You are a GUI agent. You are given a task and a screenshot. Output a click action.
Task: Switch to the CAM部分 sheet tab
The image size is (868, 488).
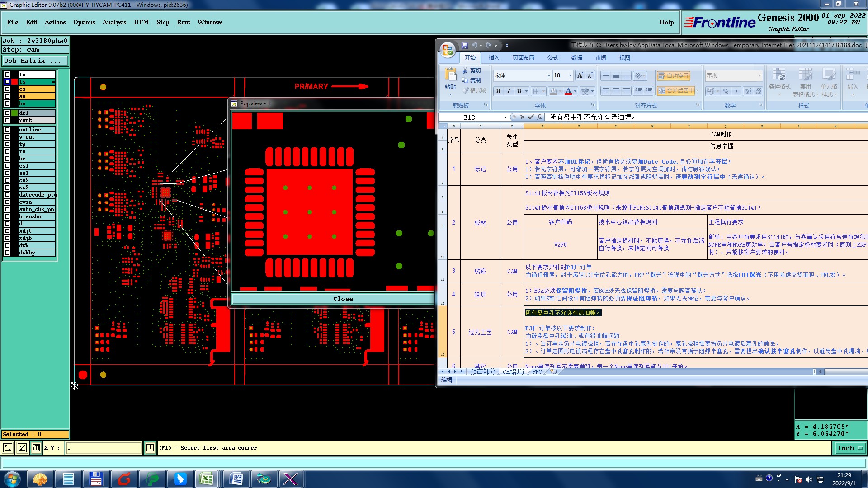coord(513,371)
